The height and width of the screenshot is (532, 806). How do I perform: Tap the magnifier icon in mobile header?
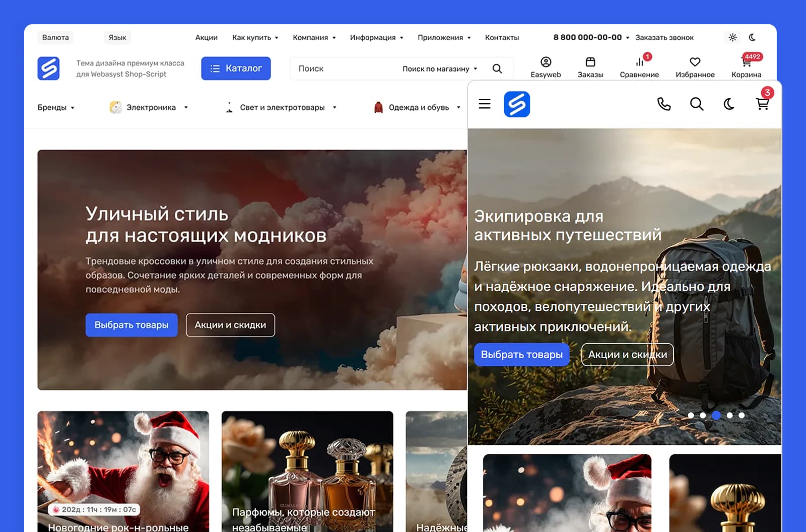(x=697, y=104)
